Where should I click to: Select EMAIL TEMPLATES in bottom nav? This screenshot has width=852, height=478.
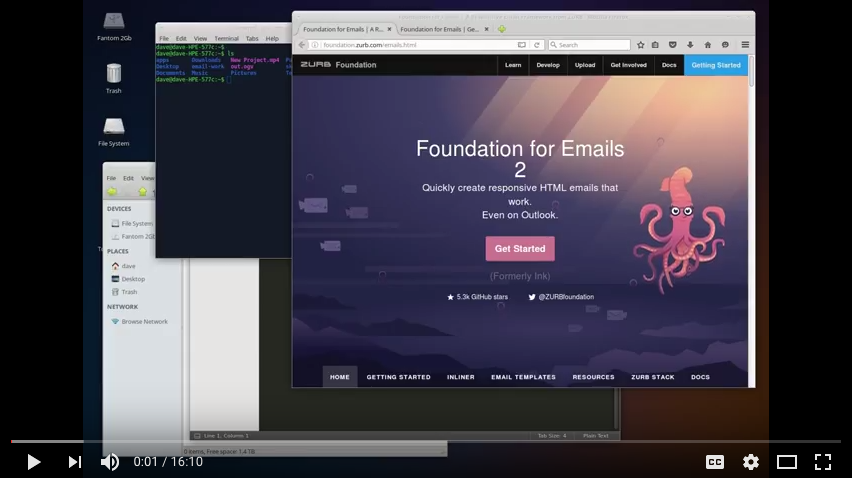523,377
